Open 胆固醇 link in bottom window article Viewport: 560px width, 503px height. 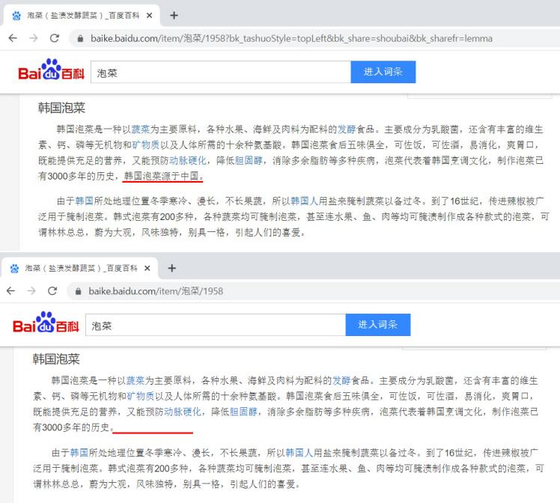click(x=244, y=412)
